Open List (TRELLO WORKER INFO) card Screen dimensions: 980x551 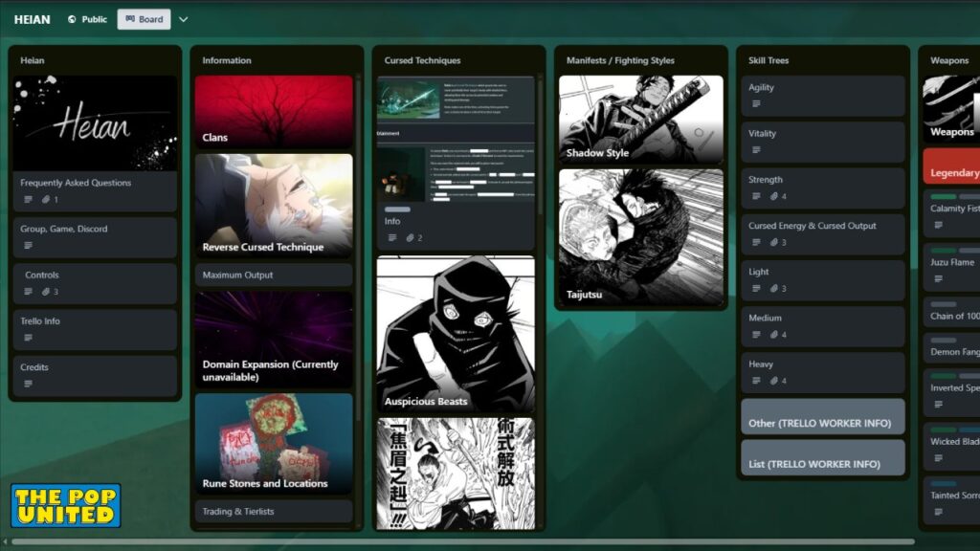pyautogui.click(x=822, y=458)
